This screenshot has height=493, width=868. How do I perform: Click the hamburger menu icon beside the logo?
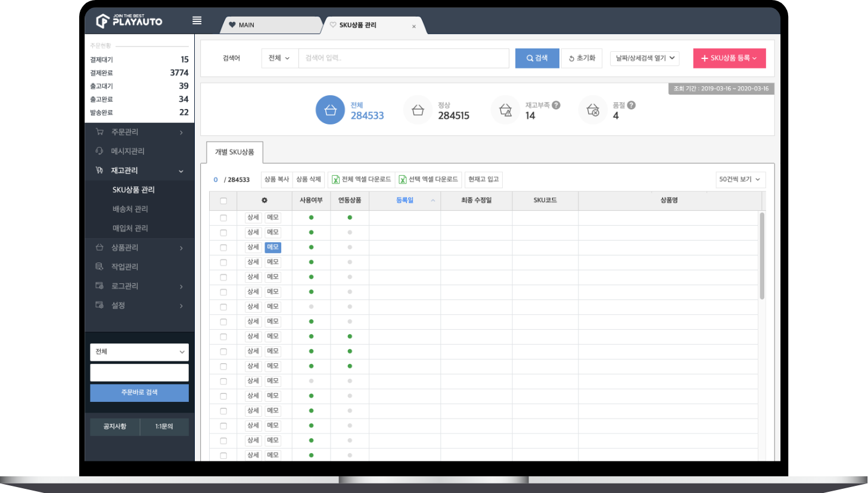[x=197, y=21]
